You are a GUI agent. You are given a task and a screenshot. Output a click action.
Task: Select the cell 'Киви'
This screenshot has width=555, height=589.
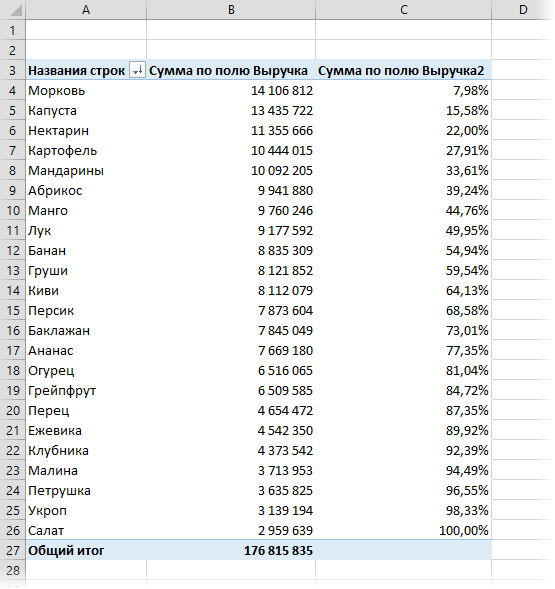pyautogui.click(x=86, y=290)
